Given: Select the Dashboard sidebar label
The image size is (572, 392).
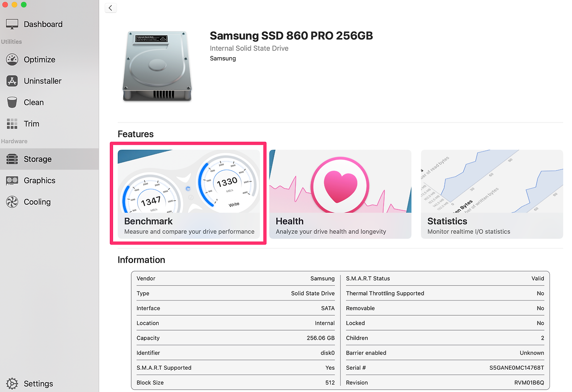Looking at the screenshot, I should (43, 24).
